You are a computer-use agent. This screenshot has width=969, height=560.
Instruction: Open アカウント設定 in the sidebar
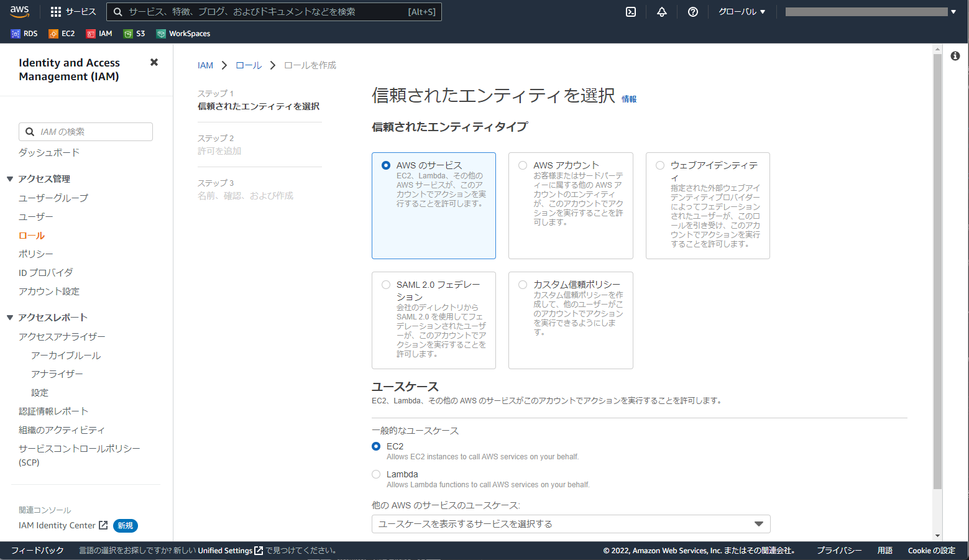click(x=49, y=291)
